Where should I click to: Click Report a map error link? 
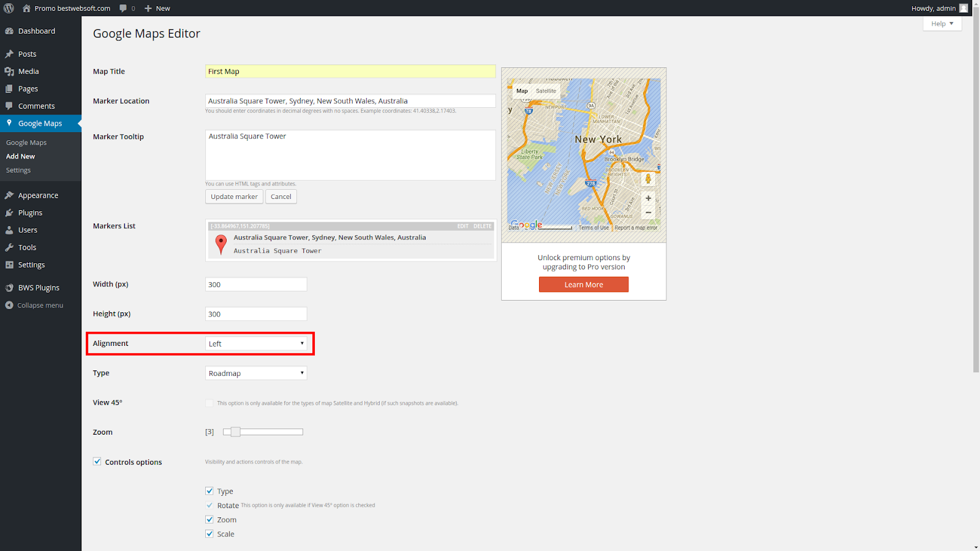(636, 228)
